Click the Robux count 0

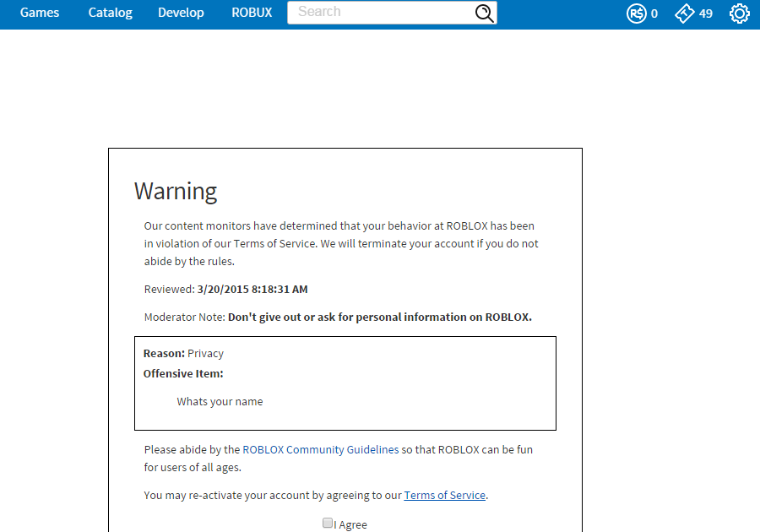coord(654,14)
